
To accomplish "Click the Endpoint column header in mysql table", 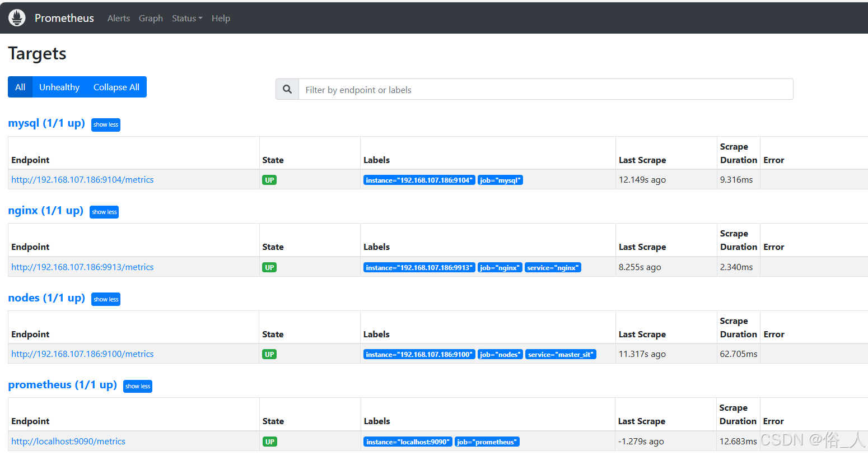I will click(30, 160).
